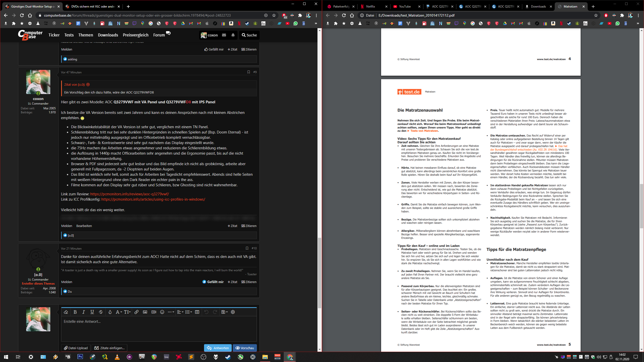Pick text color via droplet icon
The height and width of the screenshot is (362, 644).
point(110,312)
